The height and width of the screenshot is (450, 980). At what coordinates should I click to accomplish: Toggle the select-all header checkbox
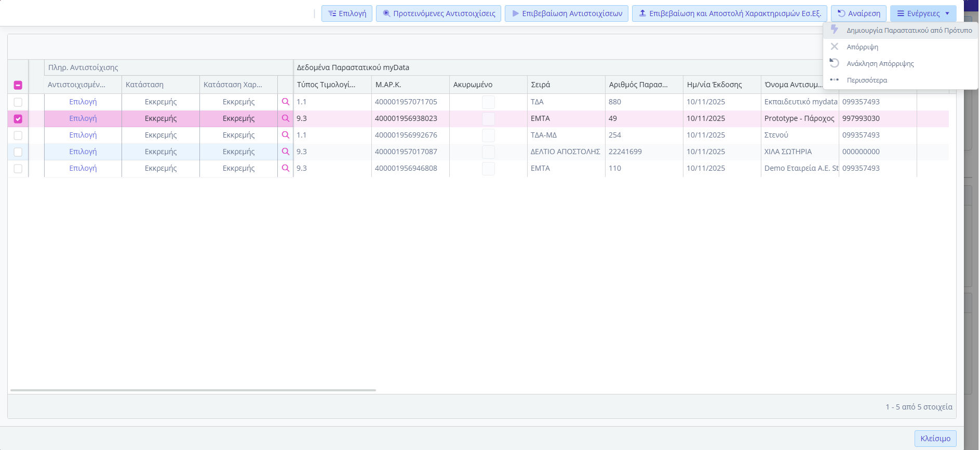[18, 85]
